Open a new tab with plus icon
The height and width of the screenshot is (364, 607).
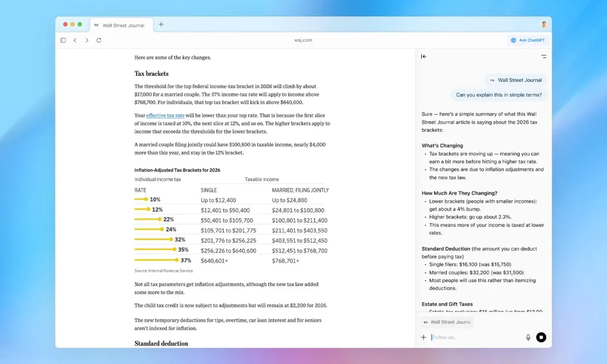click(161, 25)
